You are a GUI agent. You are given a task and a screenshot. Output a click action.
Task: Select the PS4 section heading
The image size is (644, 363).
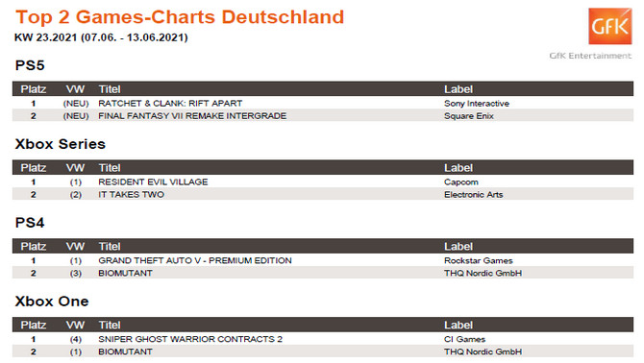[30, 223]
